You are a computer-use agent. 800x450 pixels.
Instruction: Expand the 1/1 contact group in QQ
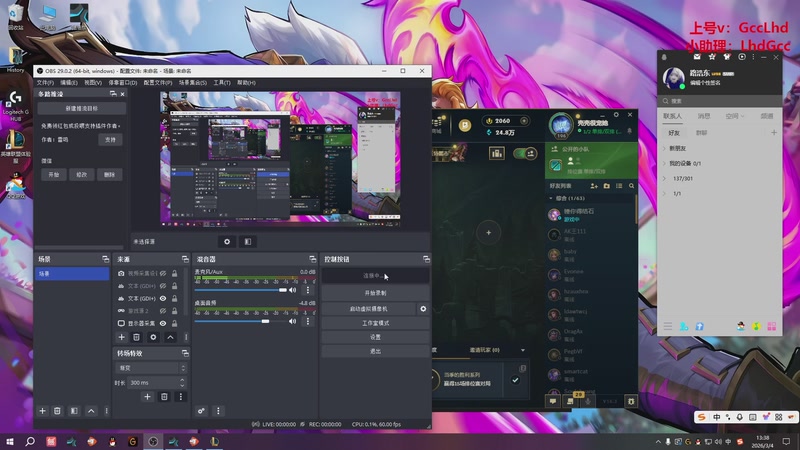click(664, 194)
